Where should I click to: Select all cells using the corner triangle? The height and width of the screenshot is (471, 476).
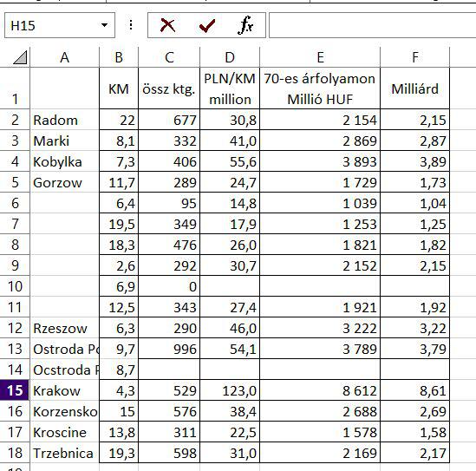click(20, 57)
